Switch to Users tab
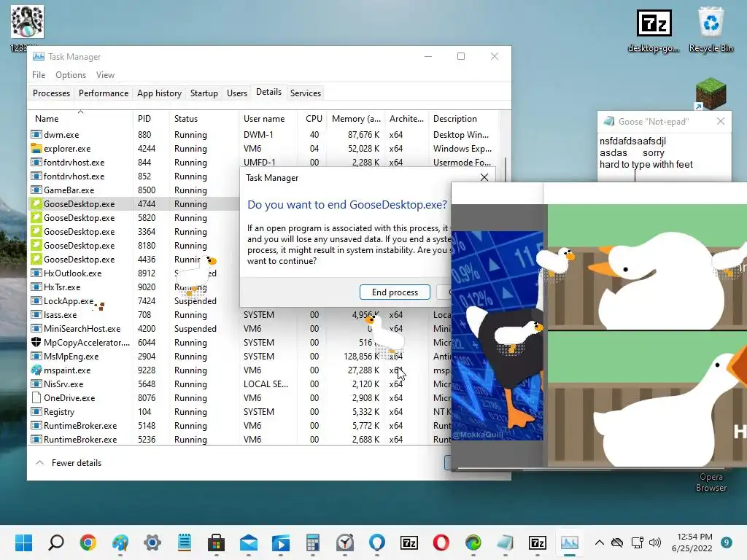Screen dimensions: 747x560 tap(237, 93)
